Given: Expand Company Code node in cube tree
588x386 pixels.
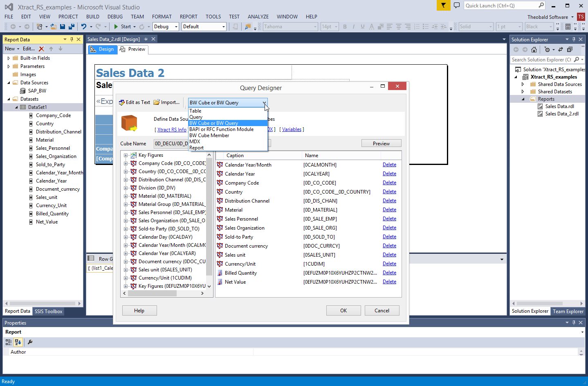Looking at the screenshot, I should [x=126, y=163].
